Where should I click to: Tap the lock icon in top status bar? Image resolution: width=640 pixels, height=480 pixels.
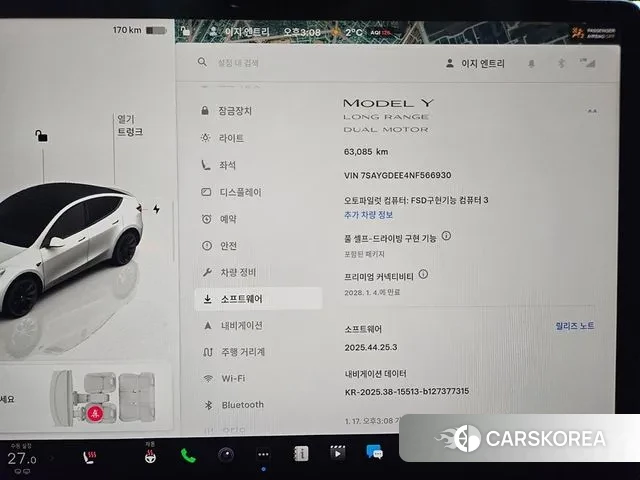(185, 31)
